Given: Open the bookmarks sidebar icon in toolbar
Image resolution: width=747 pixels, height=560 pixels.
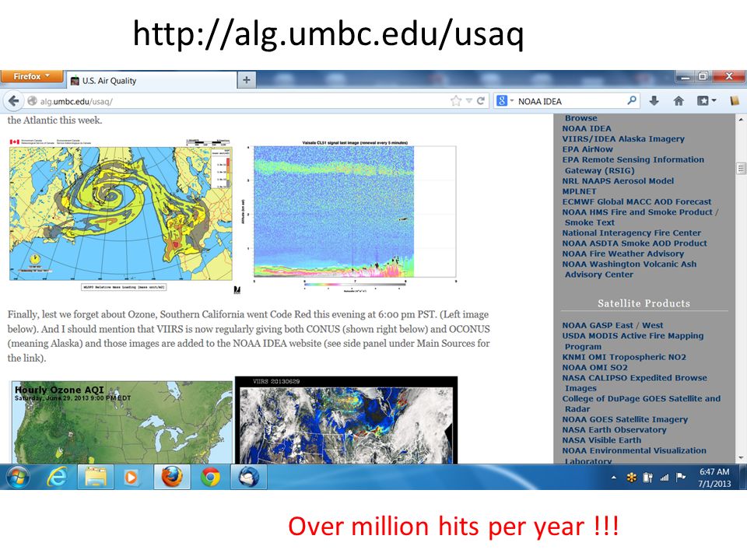Looking at the screenshot, I should (735, 101).
